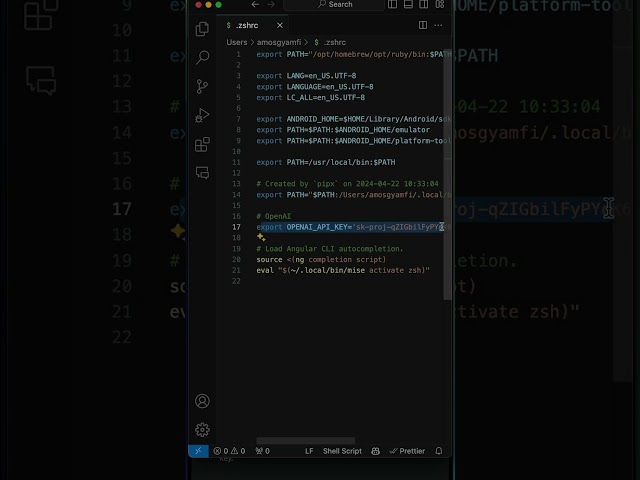Viewport: 640px width, 480px height.
Task: Click the homebrew ruby PATH line
Action: click(x=353, y=54)
